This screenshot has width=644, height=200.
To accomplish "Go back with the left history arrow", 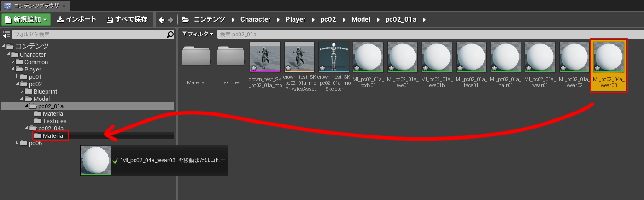I will pyautogui.click(x=161, y=20).
